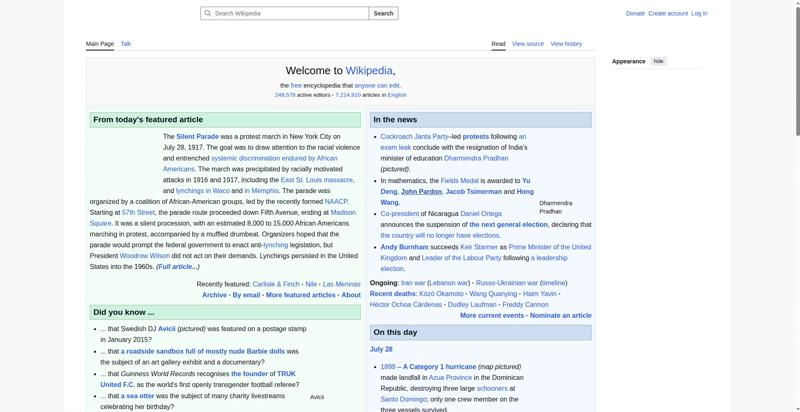
Task: Open the Wikipedia link in welcome heading
Action: [x=369, y=70]
